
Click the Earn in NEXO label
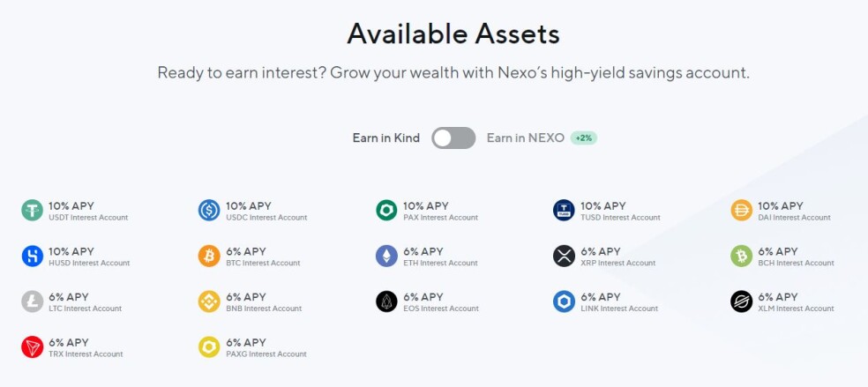[x=526, y=138]
